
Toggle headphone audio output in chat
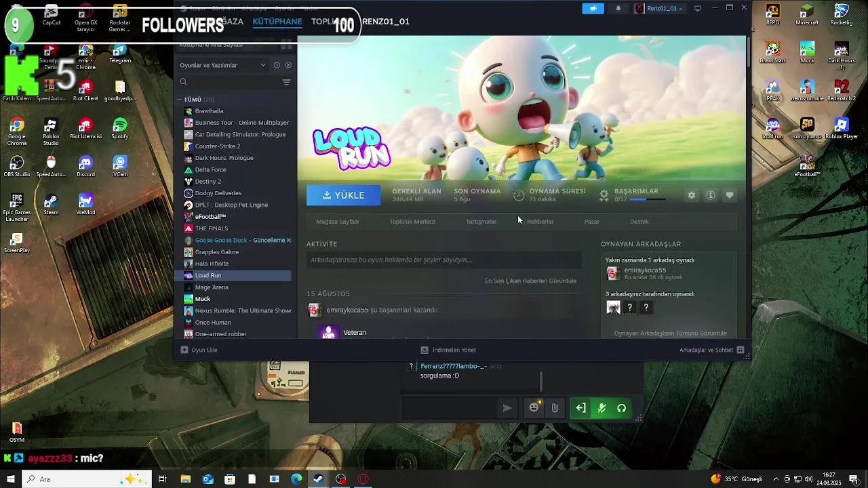[x=622, y=408]
